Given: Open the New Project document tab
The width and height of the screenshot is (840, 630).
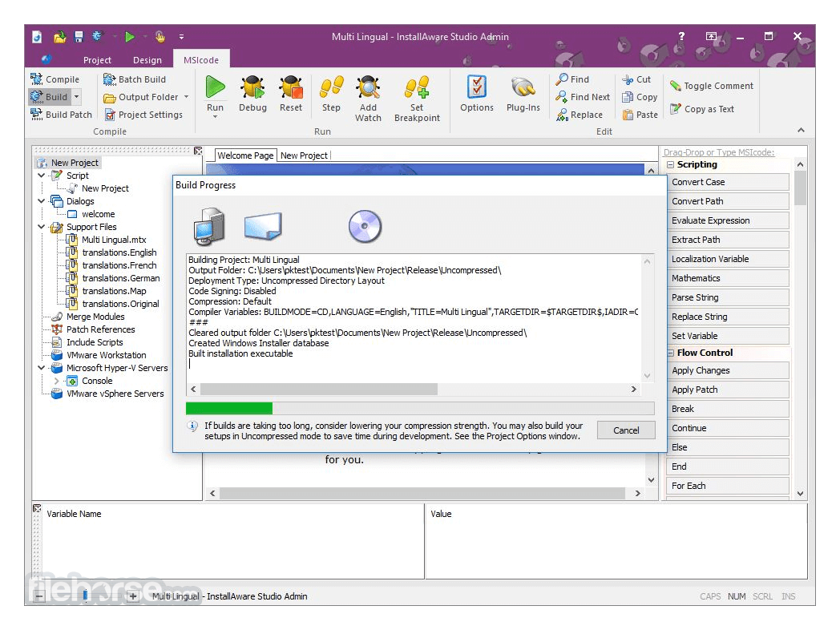Looking at the screenshot, I should pyautogui.click(x=304, y=155).
